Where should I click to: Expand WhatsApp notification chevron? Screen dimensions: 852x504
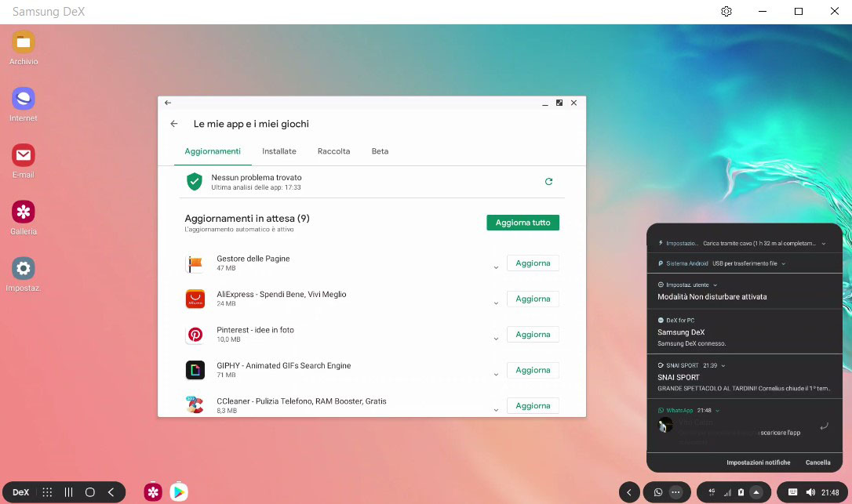[717, 411]
